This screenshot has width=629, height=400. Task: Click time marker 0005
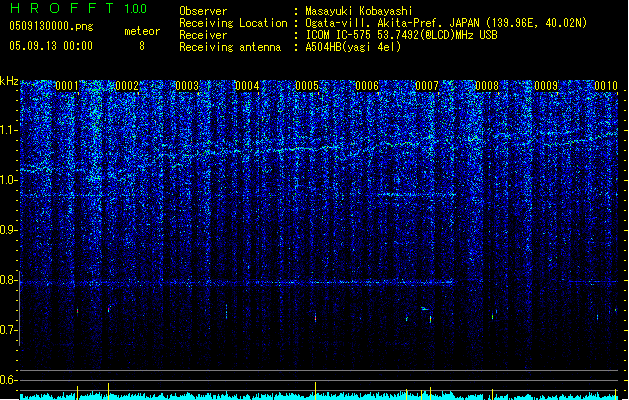307,85
